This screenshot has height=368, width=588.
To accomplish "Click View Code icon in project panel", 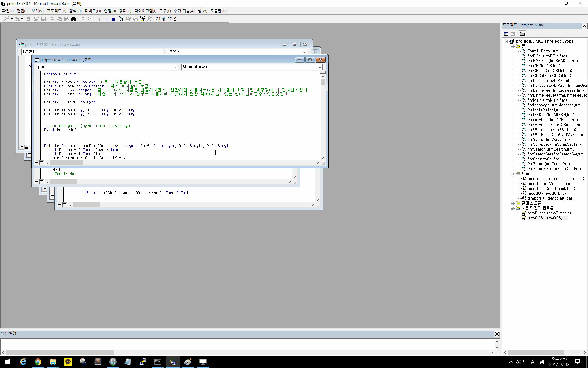I will pos(506,34).
